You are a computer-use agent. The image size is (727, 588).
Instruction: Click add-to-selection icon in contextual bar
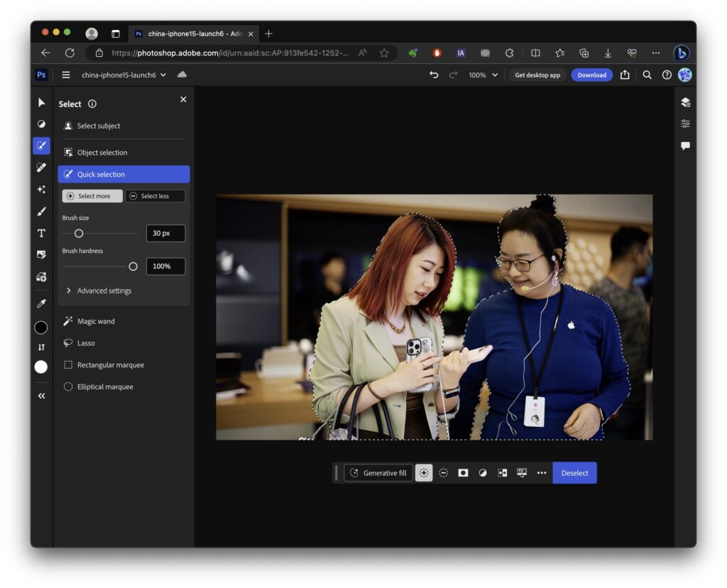[x=424, y=473]
